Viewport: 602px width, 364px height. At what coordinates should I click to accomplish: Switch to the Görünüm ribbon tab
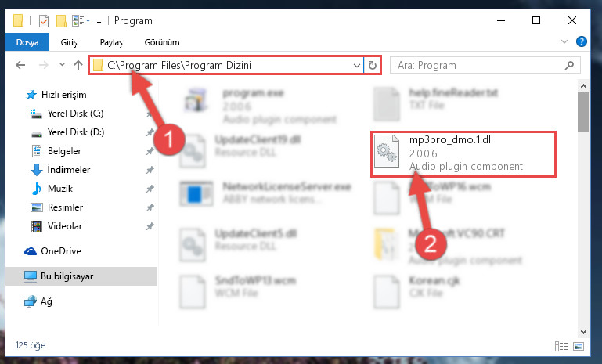click(x=162, y=42)
